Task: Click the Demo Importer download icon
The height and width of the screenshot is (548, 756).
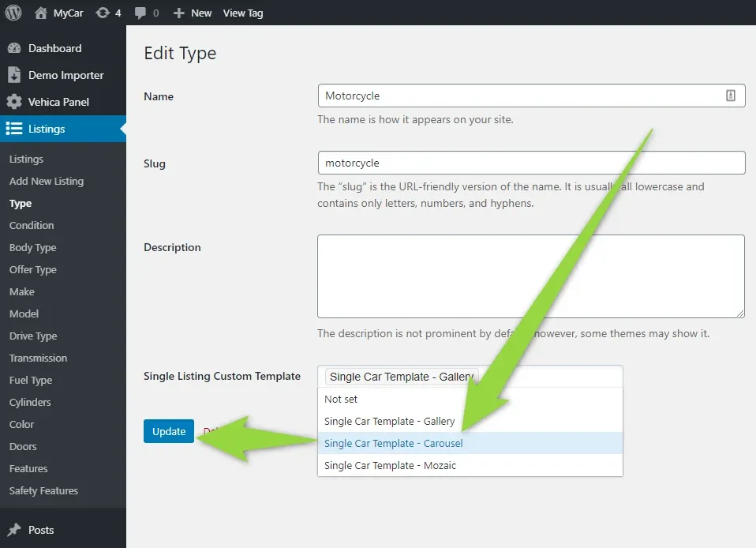Action: click(14, 75)
